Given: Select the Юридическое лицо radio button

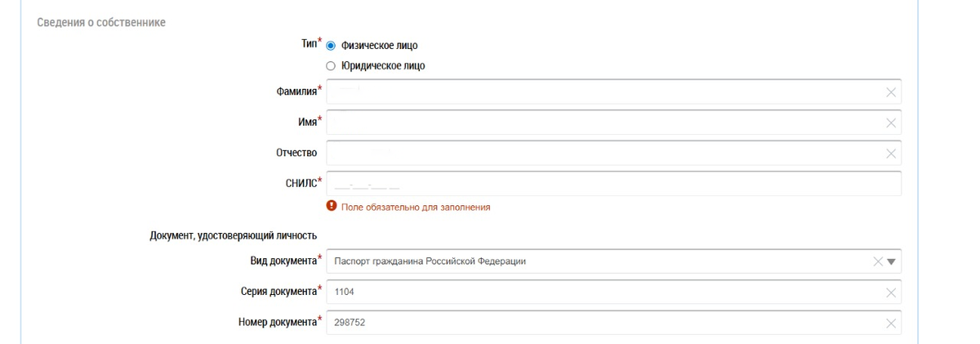Looking at the screenshot, I should coord(331,66).
